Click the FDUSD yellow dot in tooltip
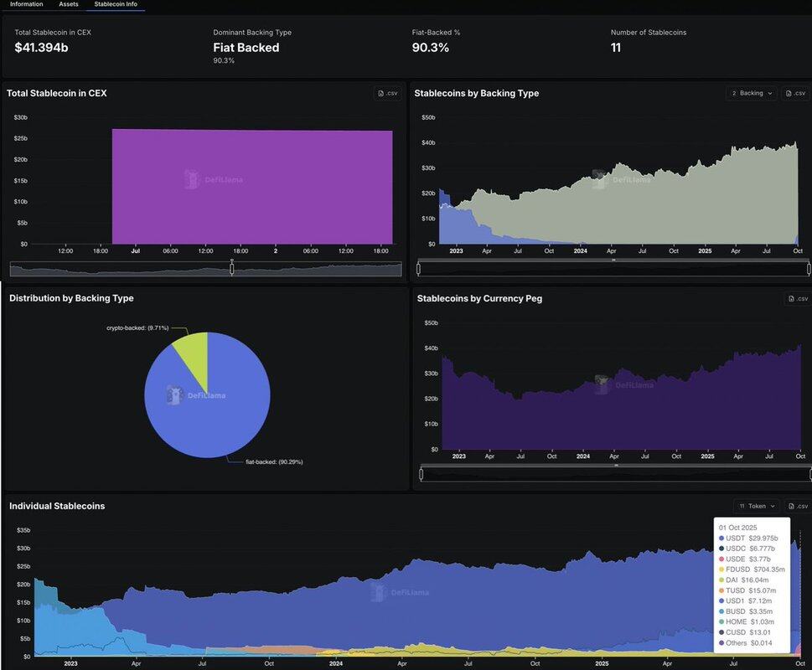Viewport: 812px width, 670px height. click(721, 568)
